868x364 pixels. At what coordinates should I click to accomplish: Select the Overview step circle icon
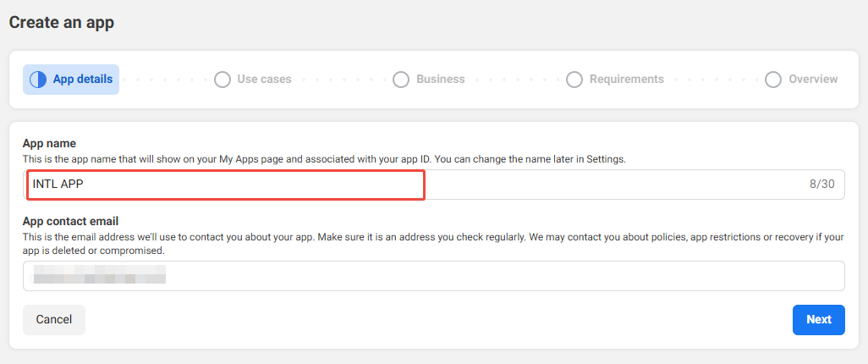coord(773,80)
